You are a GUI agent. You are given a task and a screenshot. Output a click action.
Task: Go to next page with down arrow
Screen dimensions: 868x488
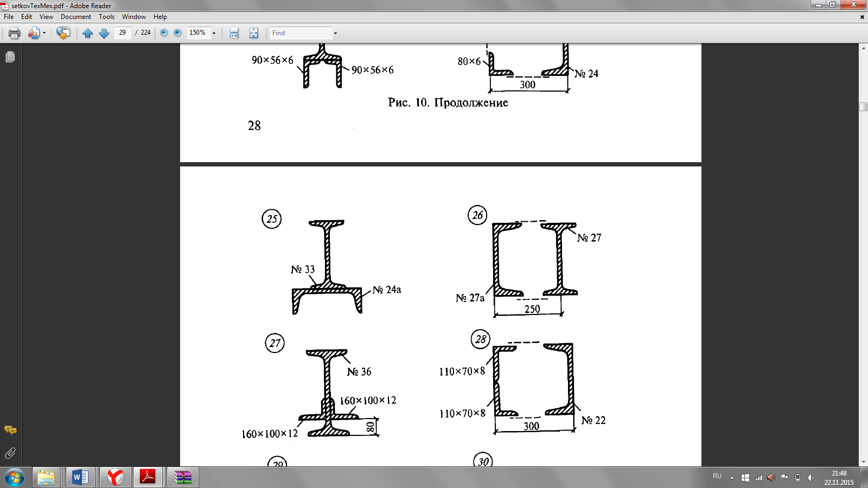tap(104, 33)
